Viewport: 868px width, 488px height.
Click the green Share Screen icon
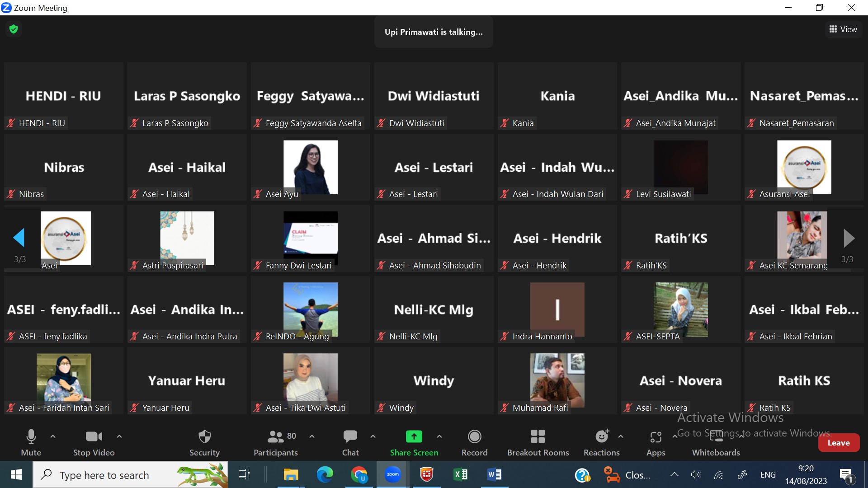tap(414, 436)
